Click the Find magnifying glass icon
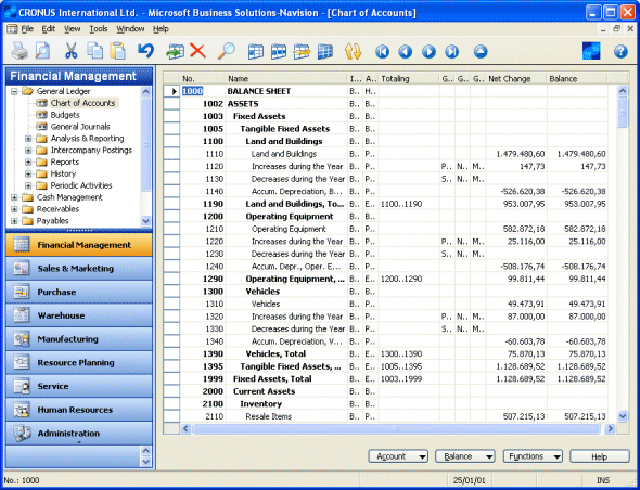640x490 pixels. click(226, 51)
